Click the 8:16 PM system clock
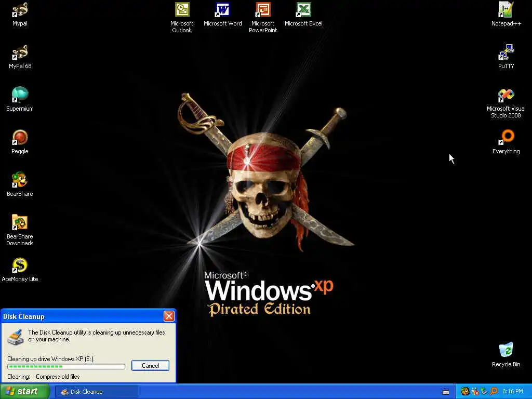The image size is (532, 399). [512, 392]
